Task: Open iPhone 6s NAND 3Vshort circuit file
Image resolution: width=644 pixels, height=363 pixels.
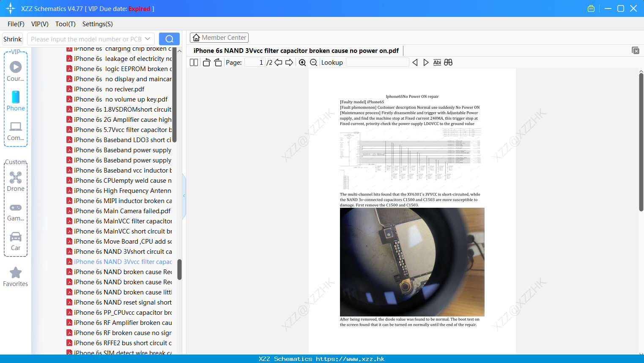Action: (x=119, y=252)
